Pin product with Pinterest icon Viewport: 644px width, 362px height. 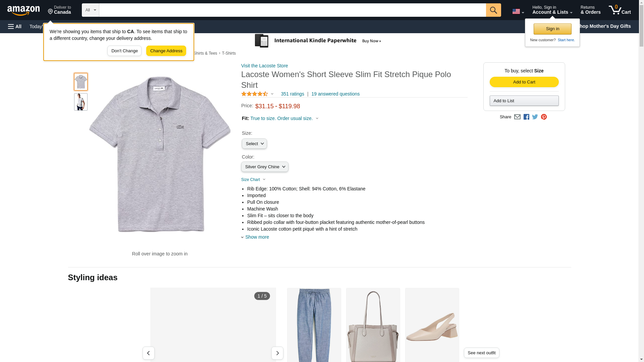point(544,117)
